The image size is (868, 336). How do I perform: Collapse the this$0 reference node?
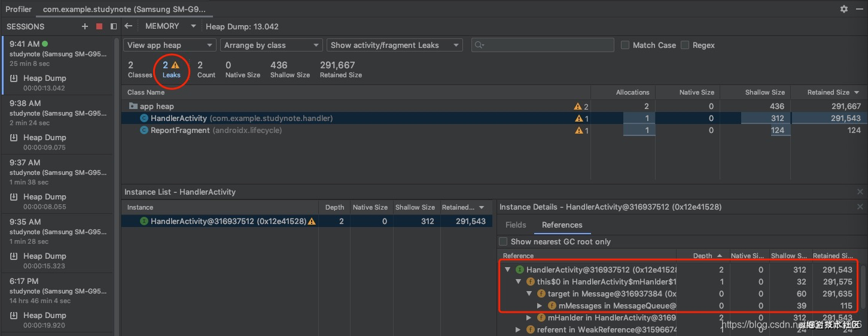coord(519,281)
